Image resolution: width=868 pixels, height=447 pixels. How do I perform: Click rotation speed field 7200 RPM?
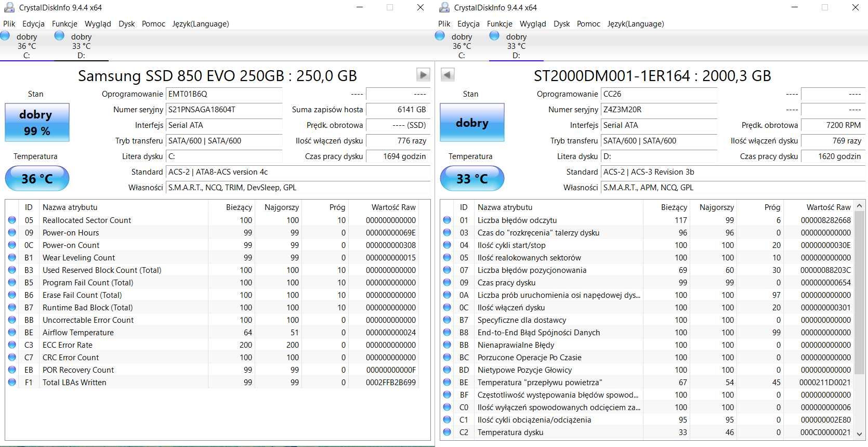pos(833,125)
